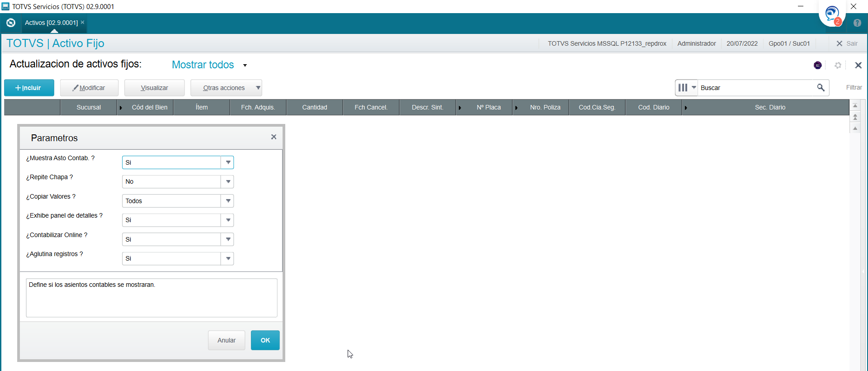Click the date 20/07/2022 in header
Viewport: 868px width, 371px height.
742,43
